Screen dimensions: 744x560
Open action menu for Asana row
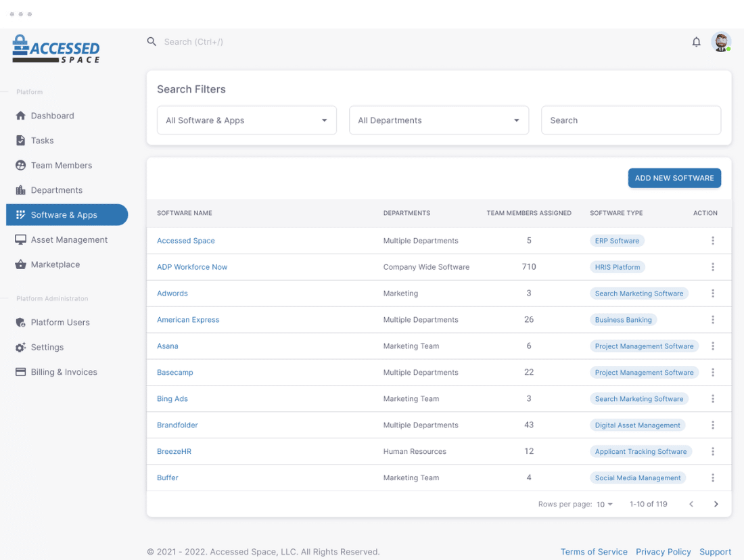(712, 346)
